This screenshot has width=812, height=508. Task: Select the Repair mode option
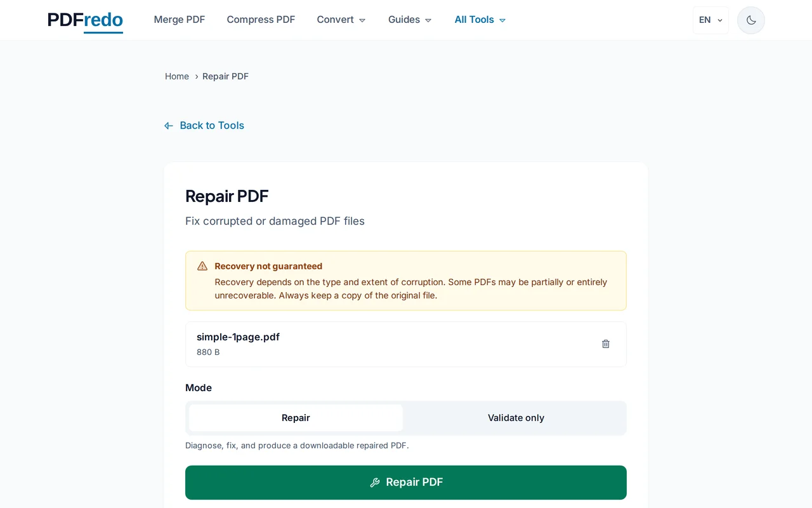[x=296, y=418]
